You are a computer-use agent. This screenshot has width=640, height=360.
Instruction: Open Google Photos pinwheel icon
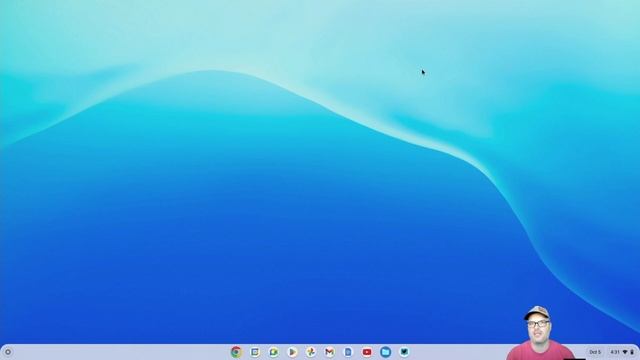[311, 352]
